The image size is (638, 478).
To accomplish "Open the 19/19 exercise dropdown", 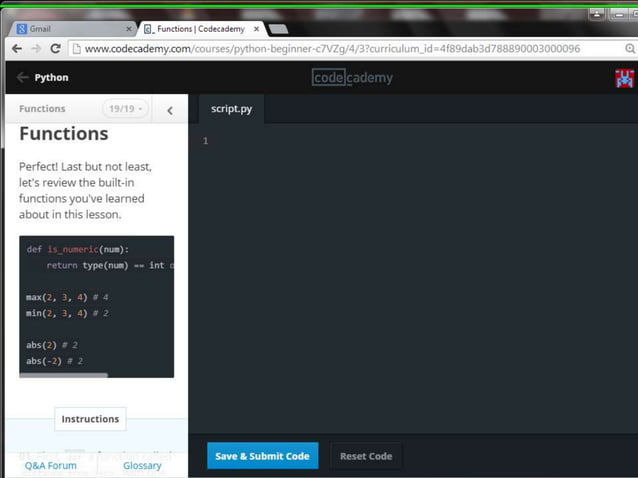I will coord(125,109).
